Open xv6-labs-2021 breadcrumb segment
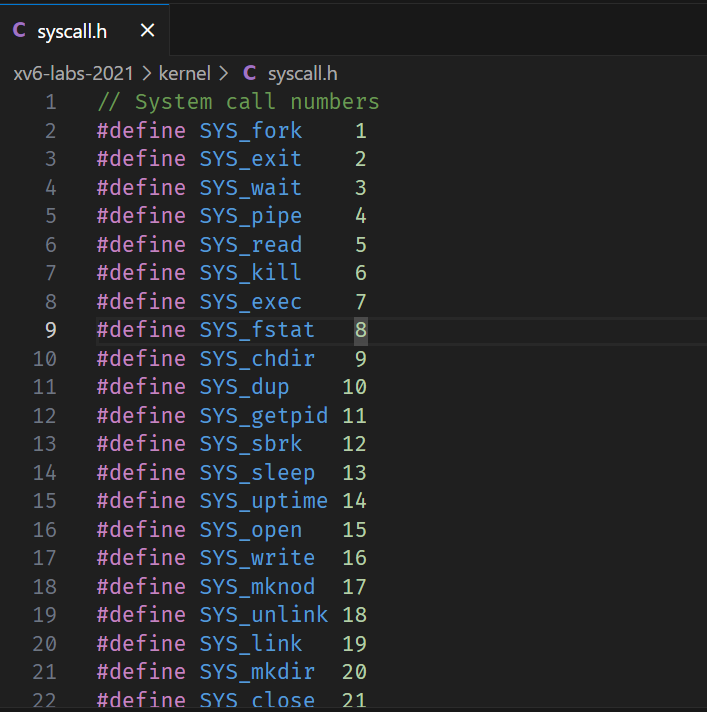 [73, 74]
